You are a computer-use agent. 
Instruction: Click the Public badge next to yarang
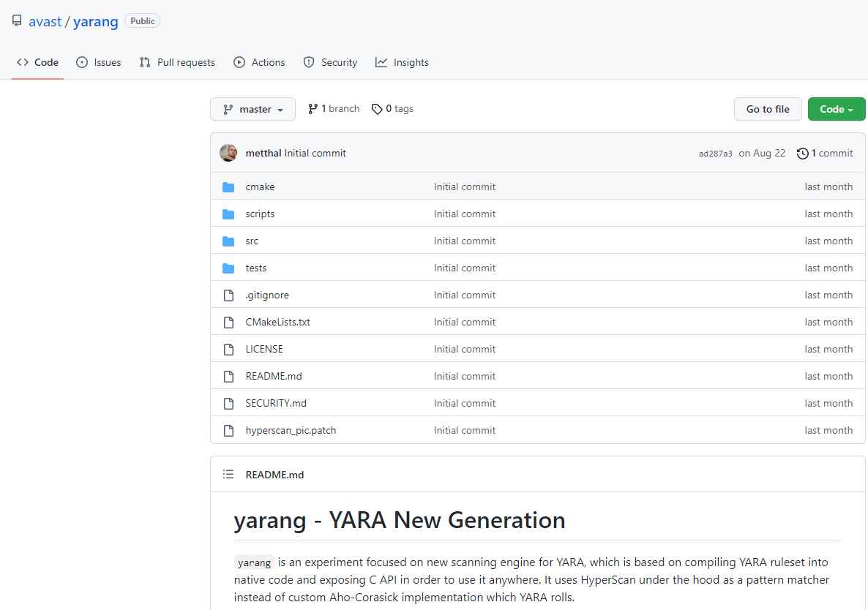(x=142, y=20)
